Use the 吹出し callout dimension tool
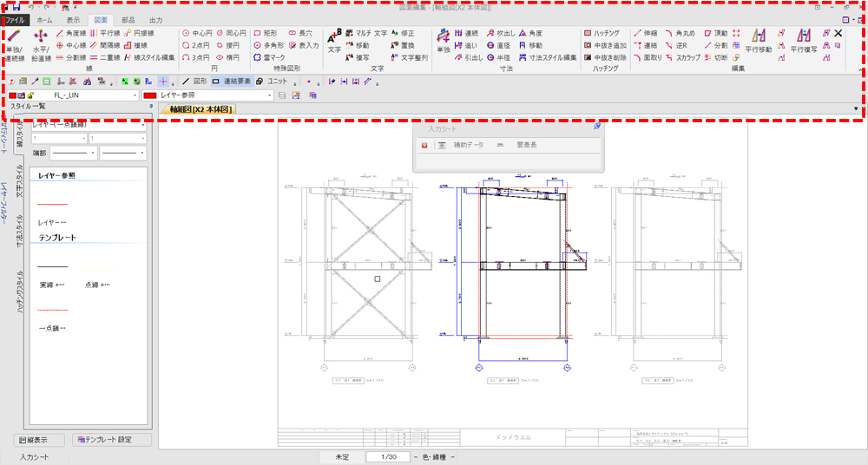Image resolution: width=868 pixels, height=465 pixels. click(x=498, y=32)
